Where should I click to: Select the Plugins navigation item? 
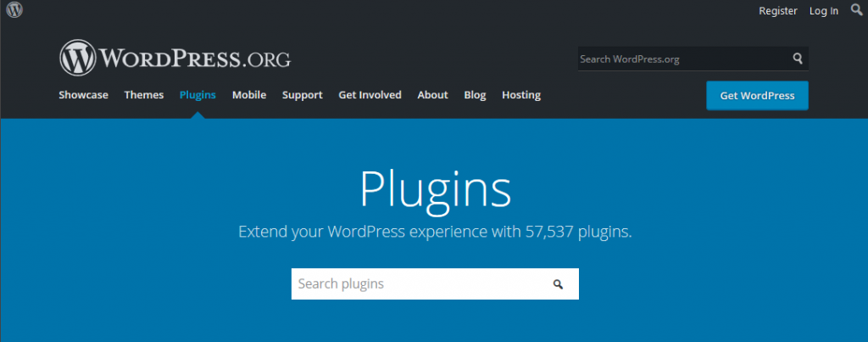click(198, 95)
